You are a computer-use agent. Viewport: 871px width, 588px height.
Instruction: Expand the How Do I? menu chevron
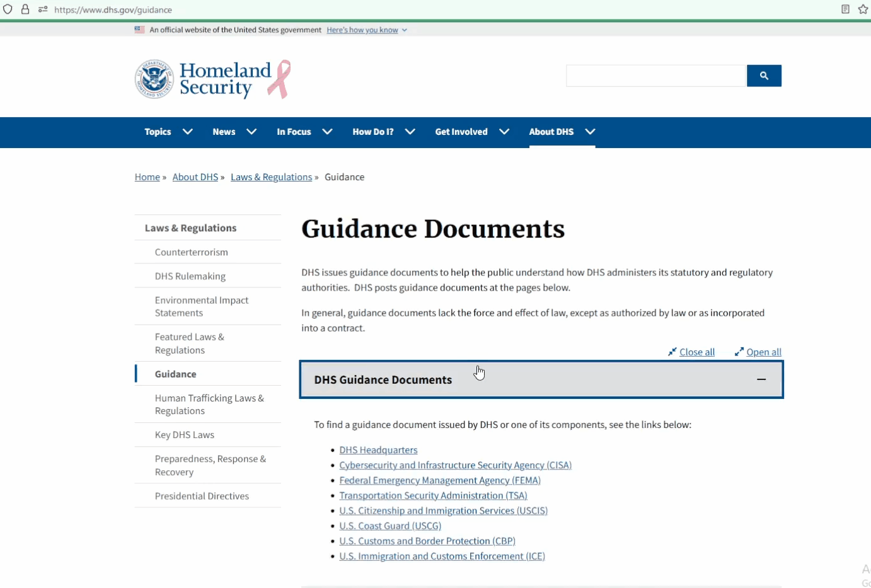(x=410, y=132)
